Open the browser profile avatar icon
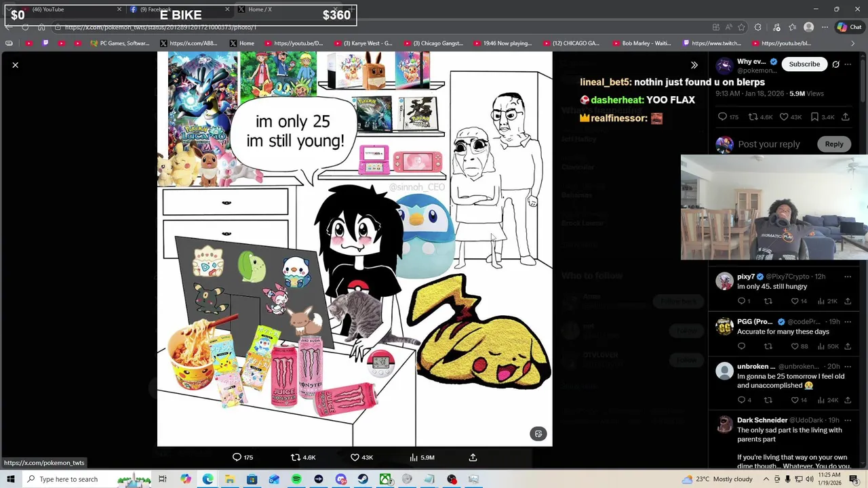 (808, 27)
